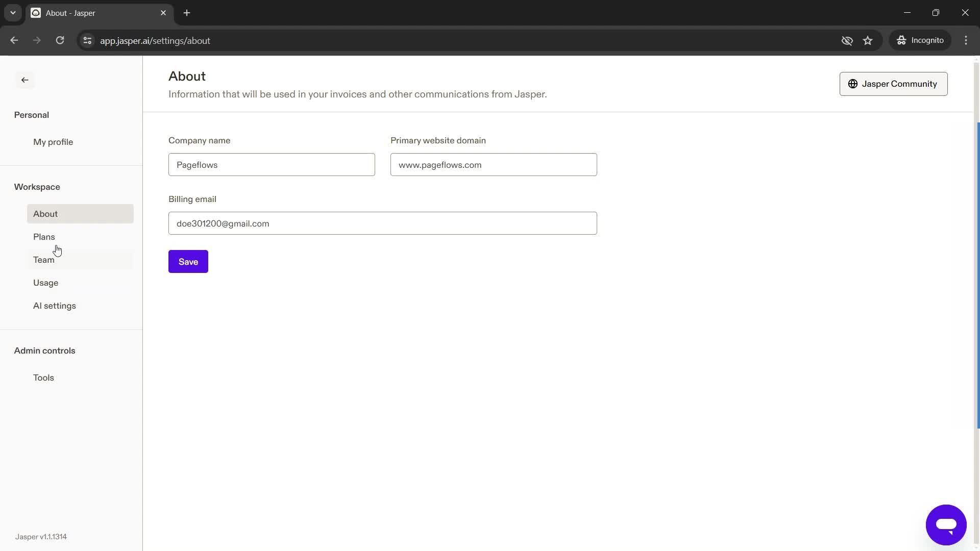Click the Plans workspace option
Viewport: 980px width, 551px height.
pyautogui.click(x=44, y=236)
